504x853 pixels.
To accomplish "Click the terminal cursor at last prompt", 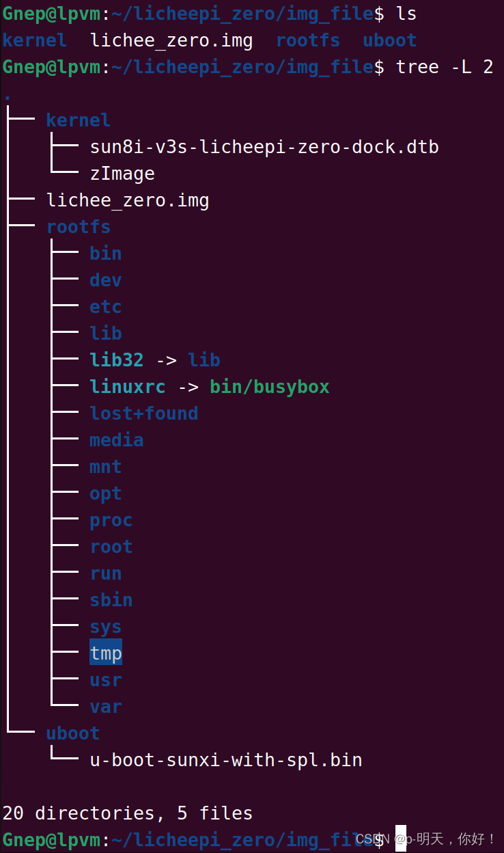I will point(401,839).
